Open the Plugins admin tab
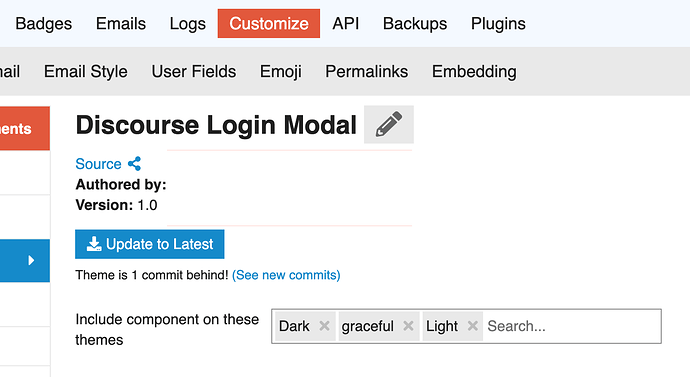Screen dimensions: 690x377 pos(498,23)
